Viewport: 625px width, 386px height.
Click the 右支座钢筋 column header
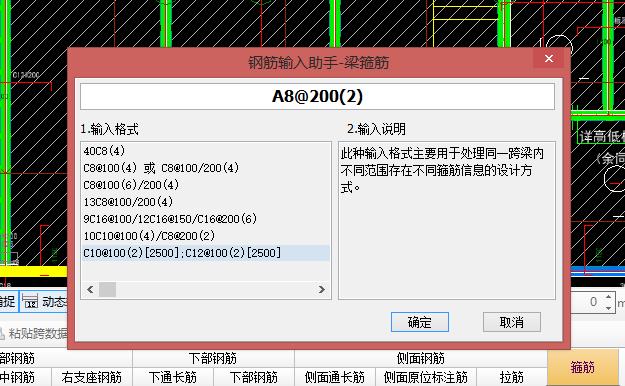point(92,377)
